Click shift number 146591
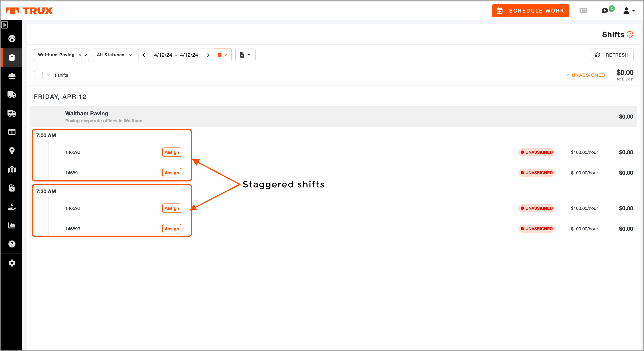Screen dimensions: 644x351 coord(72,173)
